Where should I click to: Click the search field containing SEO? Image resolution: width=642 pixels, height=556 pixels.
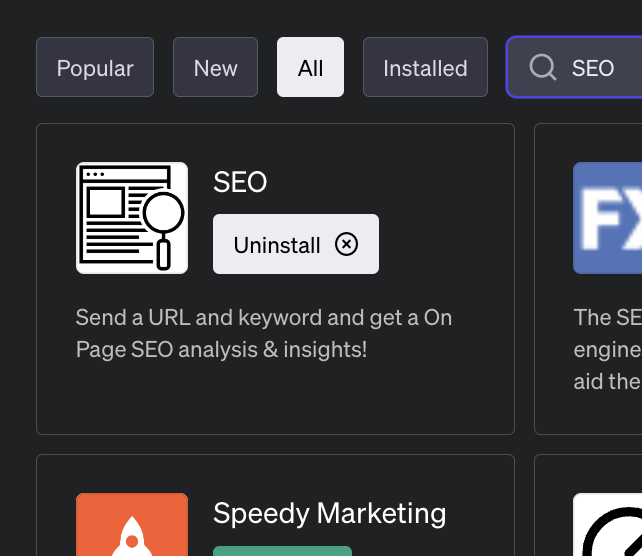[x=574, y=67]
